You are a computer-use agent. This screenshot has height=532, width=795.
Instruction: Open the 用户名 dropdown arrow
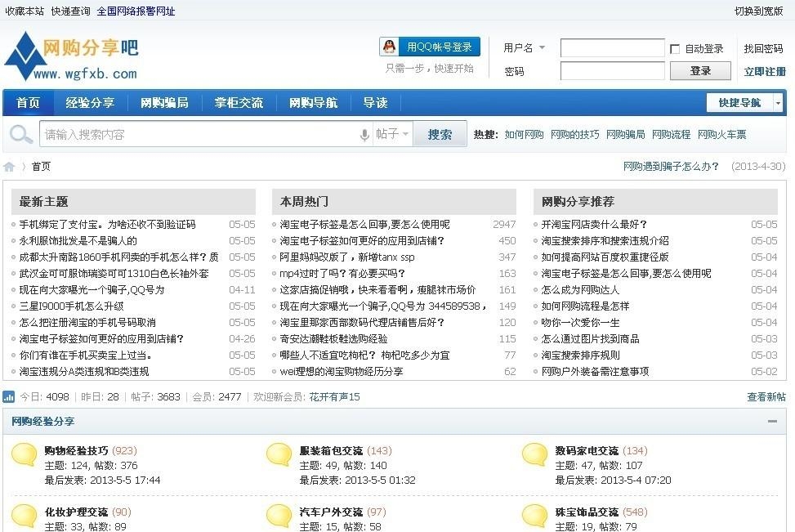(541, 47)
